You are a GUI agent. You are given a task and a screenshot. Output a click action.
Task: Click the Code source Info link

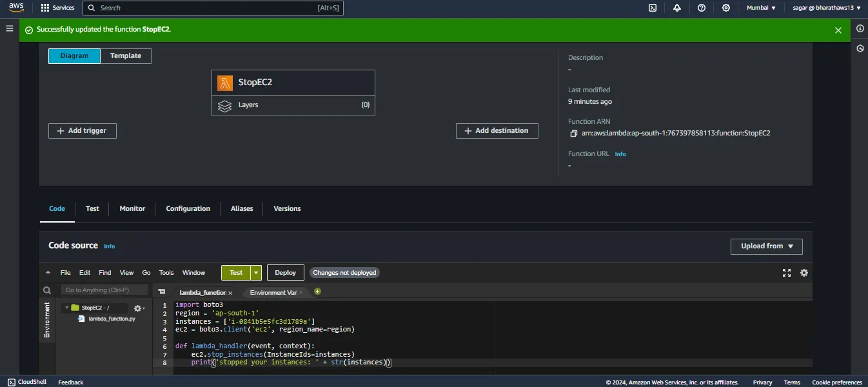[x=110, y=246]
